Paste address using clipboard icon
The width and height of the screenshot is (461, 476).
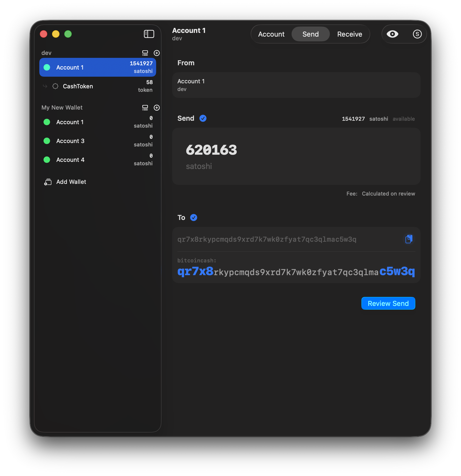tap(409, 239)
